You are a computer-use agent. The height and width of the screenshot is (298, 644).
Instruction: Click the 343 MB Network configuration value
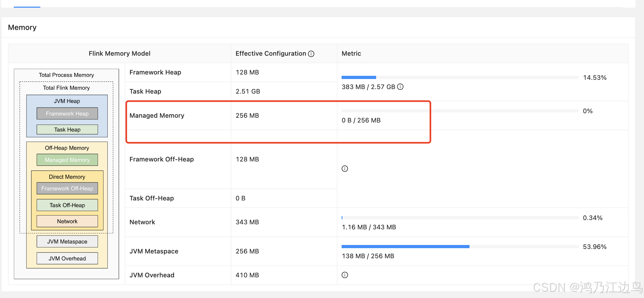pos(247,222)
